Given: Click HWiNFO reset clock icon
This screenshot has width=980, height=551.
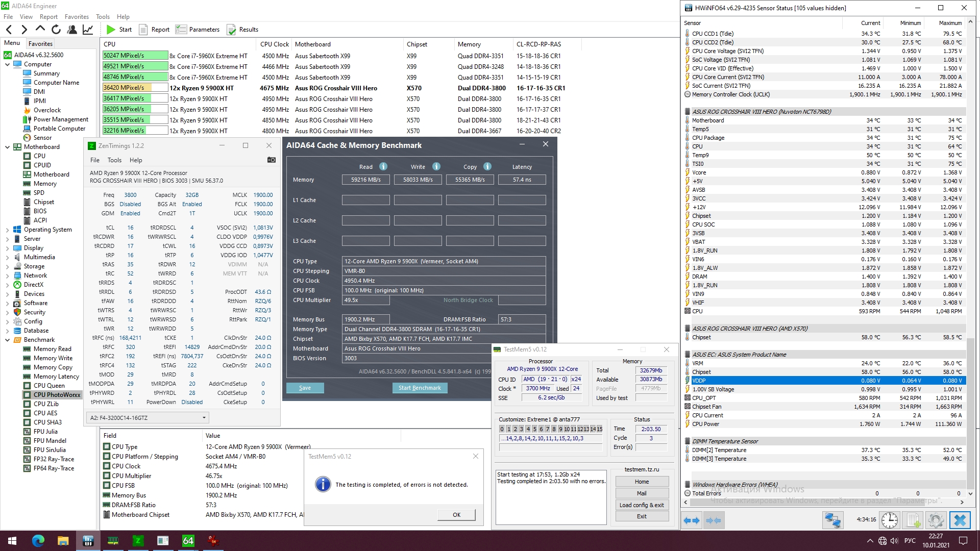Looking at the screenshot, I should click(x=889, y=520).
